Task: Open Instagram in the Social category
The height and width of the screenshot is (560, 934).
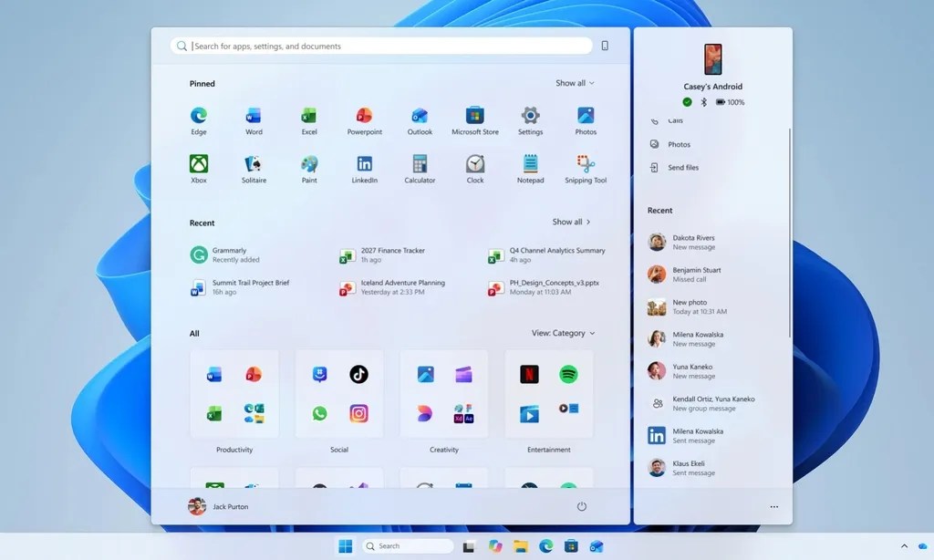Action: click(x=358, y=413)
